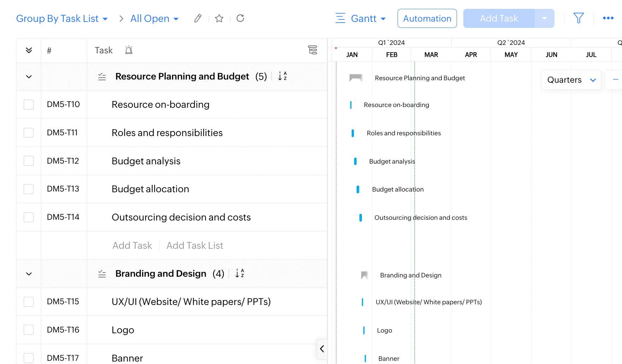Check the box for DM5-T15 UX/UI task
622x364 pixels.
click(29, 302)
